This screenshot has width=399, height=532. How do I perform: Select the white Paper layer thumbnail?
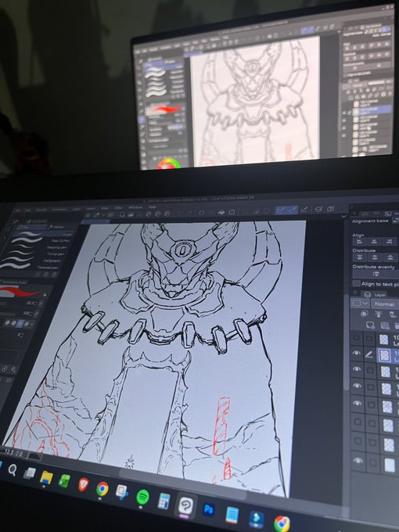click(390, 465)
